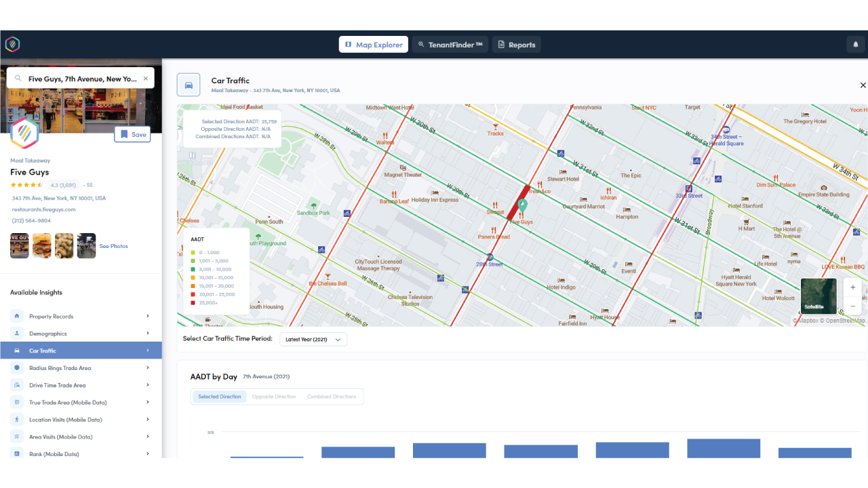Open the first Five Guys storefront photo thumbnail
Screen dimensions: 868x488
point(20,246)
